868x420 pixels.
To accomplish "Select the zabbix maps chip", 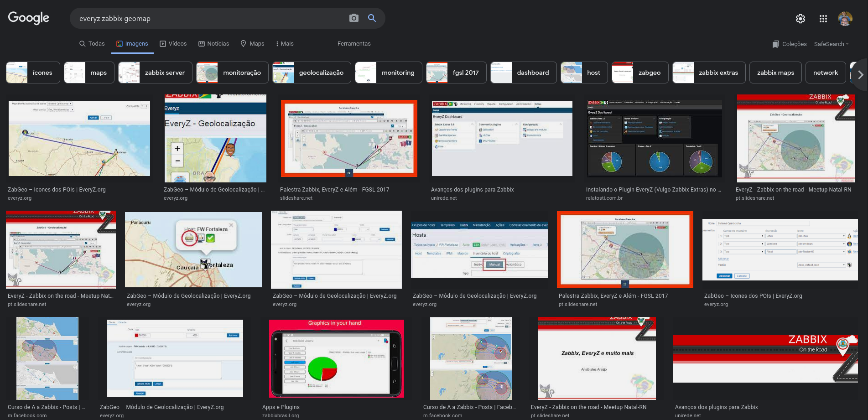I will click(x=775, y=73).
